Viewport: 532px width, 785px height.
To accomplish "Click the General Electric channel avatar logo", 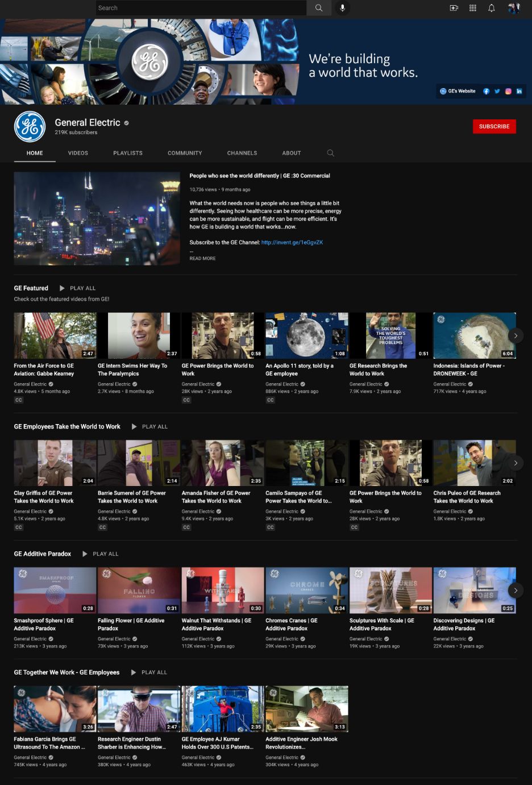I will pyautogui.click(x=30, y=126).
